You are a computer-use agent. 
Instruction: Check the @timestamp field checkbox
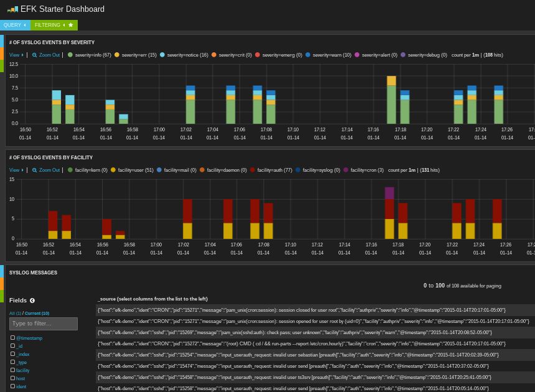click(x=12, y=338)
